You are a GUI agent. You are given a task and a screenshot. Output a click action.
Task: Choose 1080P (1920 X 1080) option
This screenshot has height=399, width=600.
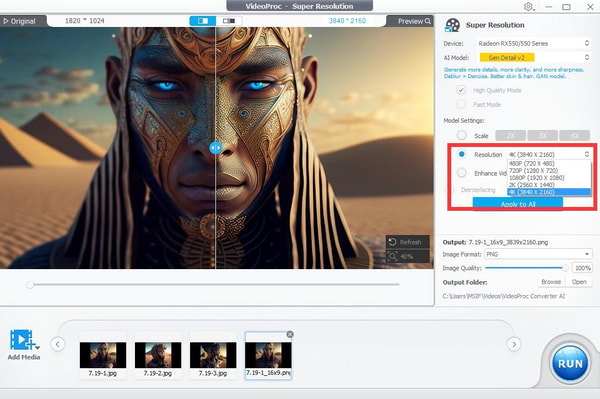(x=549, y=178)
